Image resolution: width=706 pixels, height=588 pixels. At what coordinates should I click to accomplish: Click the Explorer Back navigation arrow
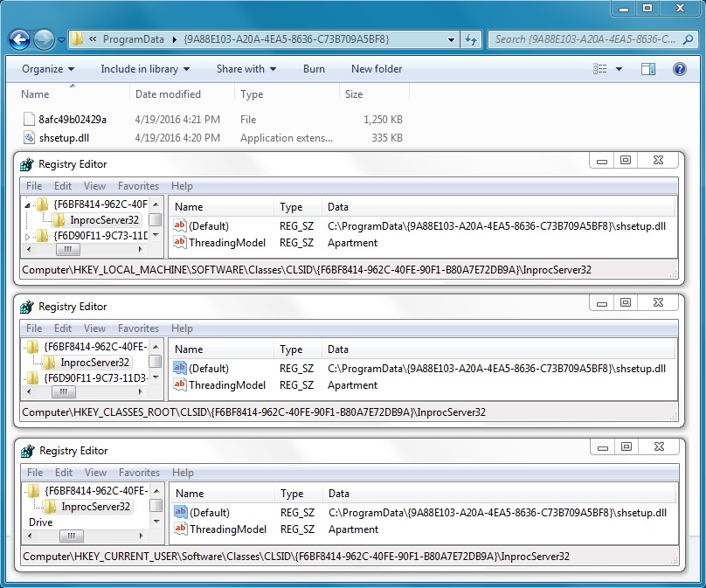(20, 39)
